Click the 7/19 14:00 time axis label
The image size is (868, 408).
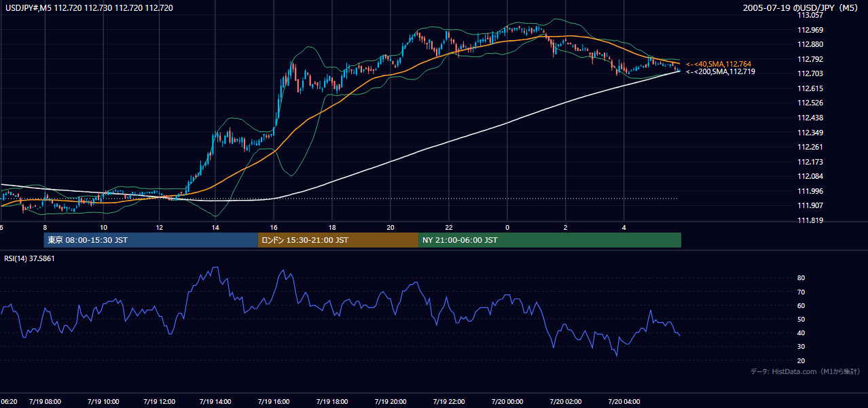(x=217, y=401)
